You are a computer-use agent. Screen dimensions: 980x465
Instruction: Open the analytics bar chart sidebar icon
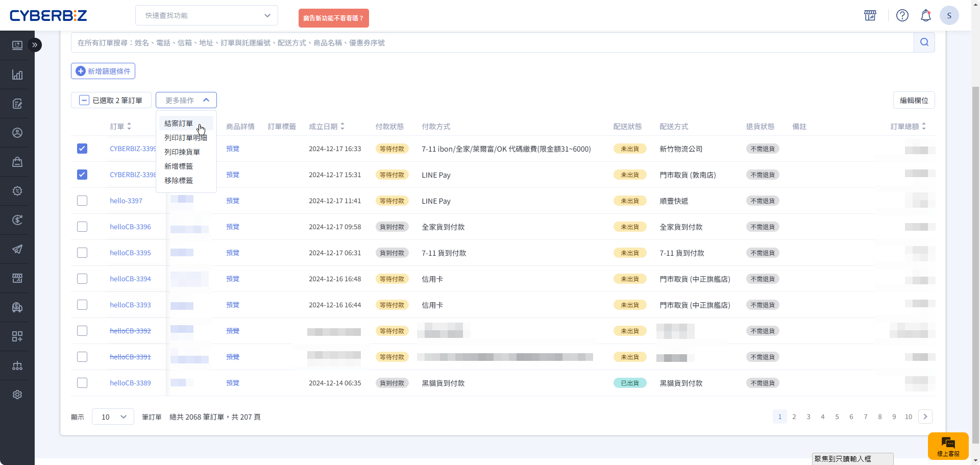(17, 75)
